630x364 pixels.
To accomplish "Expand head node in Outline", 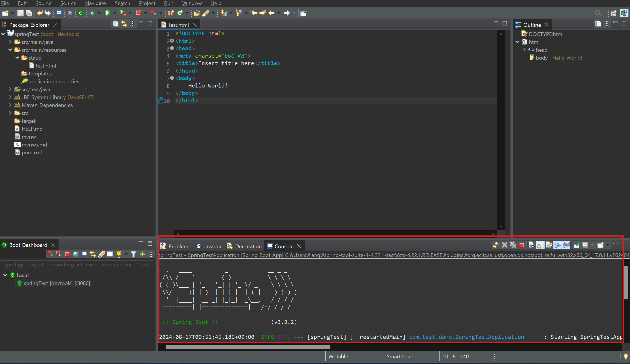I will 524,50.
